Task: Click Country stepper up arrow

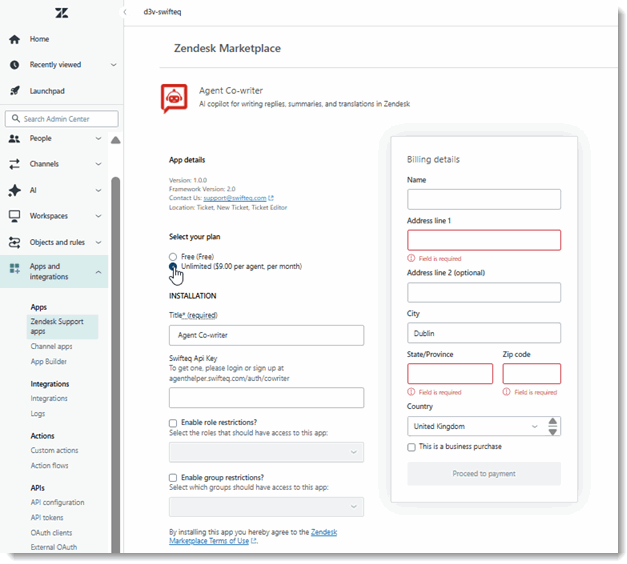Action: point(553,421)
